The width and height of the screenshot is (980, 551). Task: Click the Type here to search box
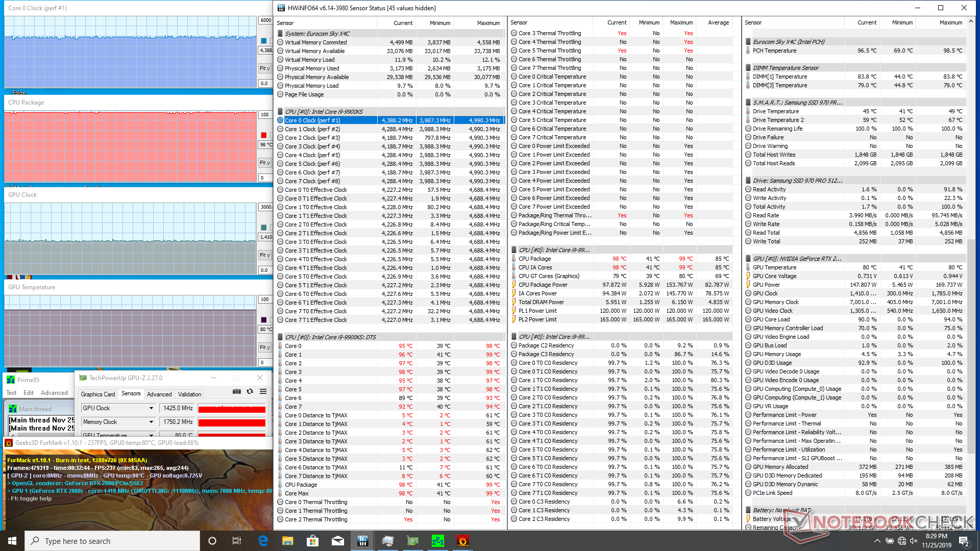click(x=112, y=541)
